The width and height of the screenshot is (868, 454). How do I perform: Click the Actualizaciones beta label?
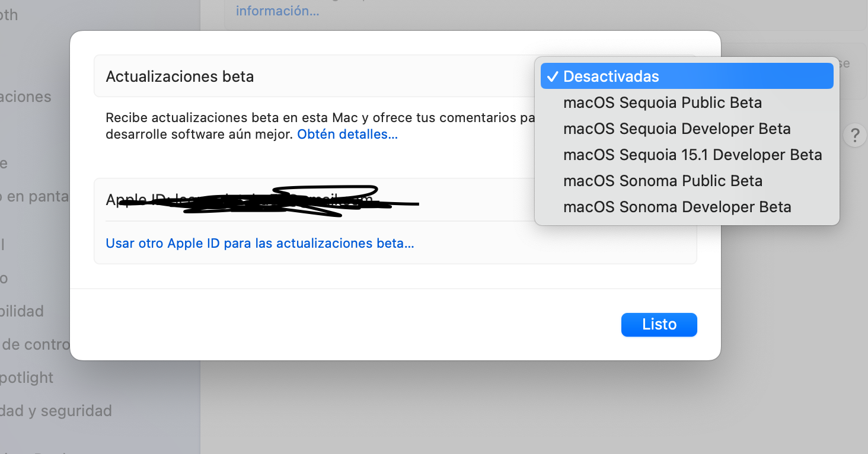tap(180, 76)
